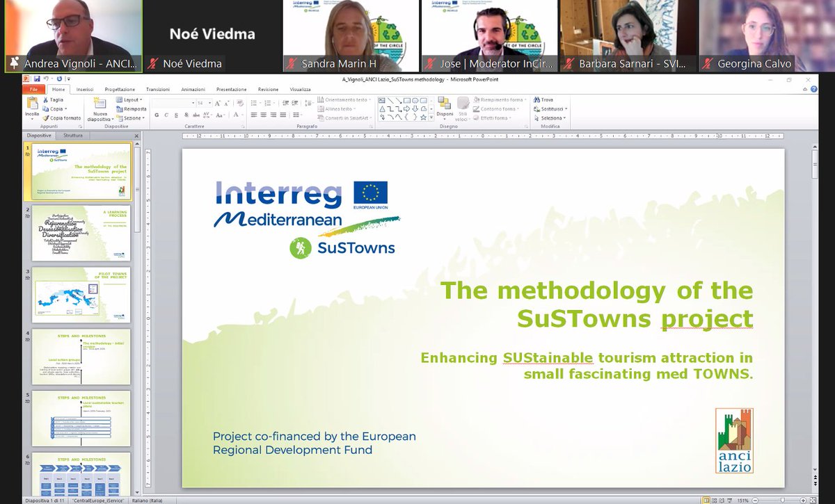Fit slide to window icon in status bar
The image size is (835, 504).
point(813,501)
